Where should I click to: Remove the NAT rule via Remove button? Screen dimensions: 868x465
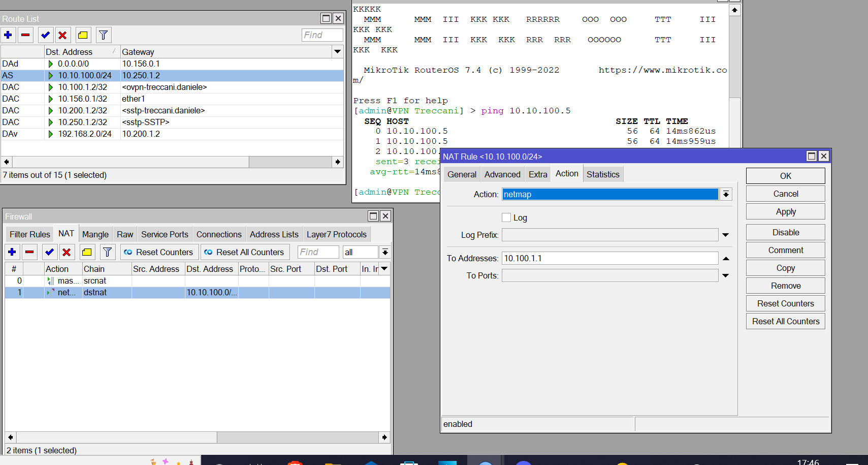point(786,286)
